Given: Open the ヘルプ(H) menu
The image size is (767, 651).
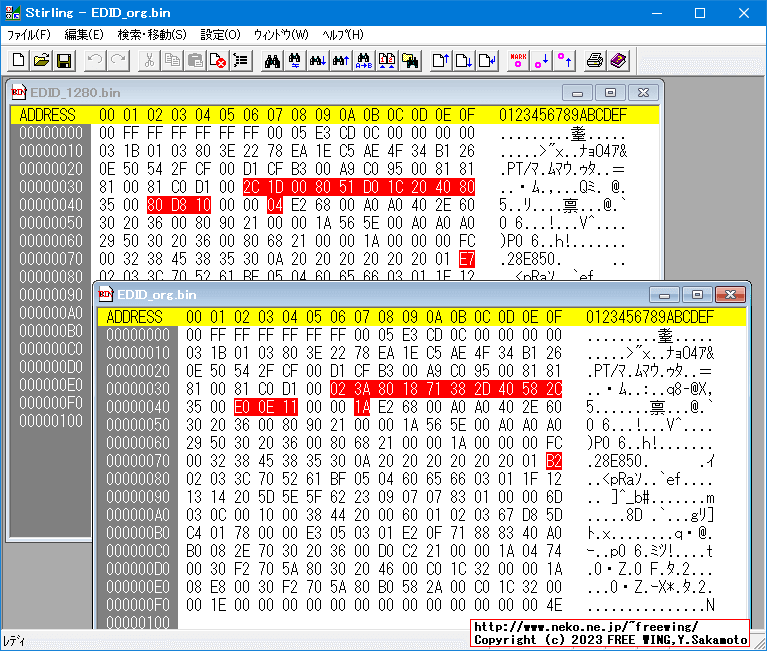Looking at the screenshot, I should pos(342,34).
